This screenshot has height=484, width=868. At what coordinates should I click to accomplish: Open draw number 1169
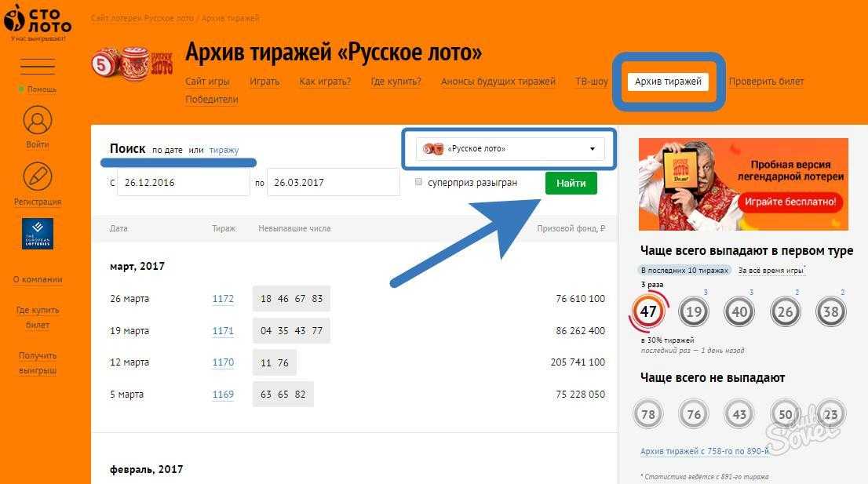tap(223, 395)
